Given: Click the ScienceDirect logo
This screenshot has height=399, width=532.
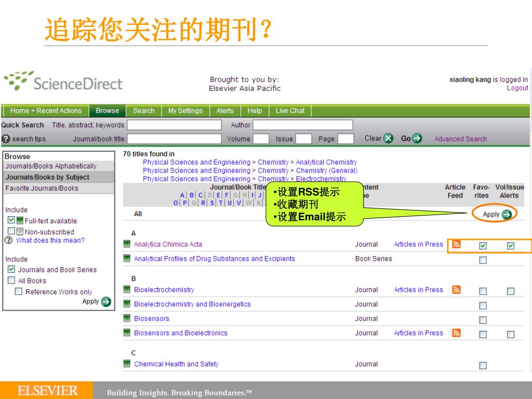Looking at the screenshot, I should click(63, 82).
